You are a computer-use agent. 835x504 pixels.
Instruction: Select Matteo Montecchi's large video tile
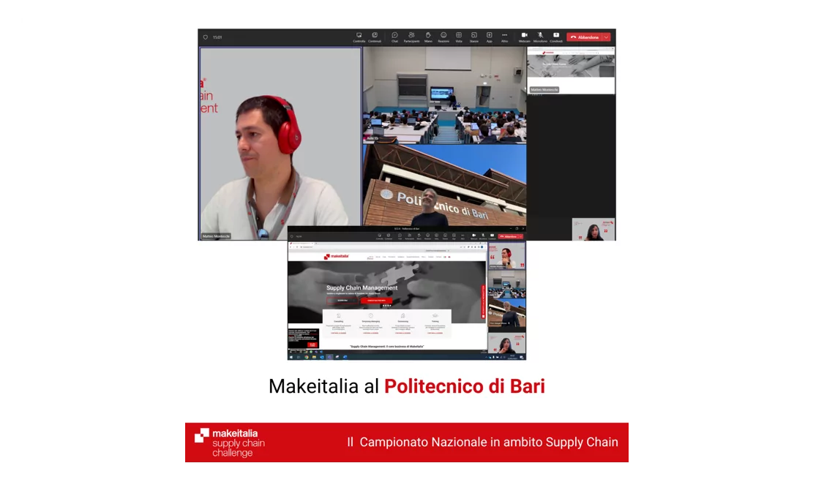[280, 143]
